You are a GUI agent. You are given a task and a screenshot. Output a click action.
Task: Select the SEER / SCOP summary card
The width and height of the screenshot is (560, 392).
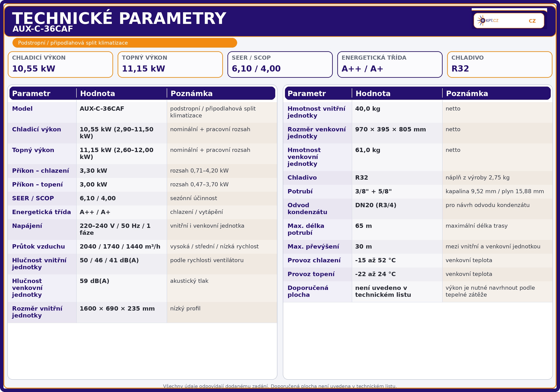(280, 64)
